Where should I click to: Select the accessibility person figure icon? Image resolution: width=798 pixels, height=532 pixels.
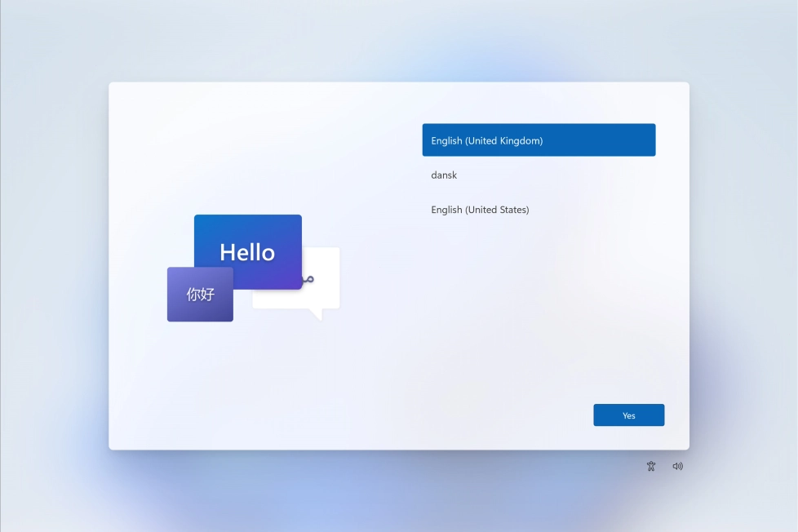(651, 466)
